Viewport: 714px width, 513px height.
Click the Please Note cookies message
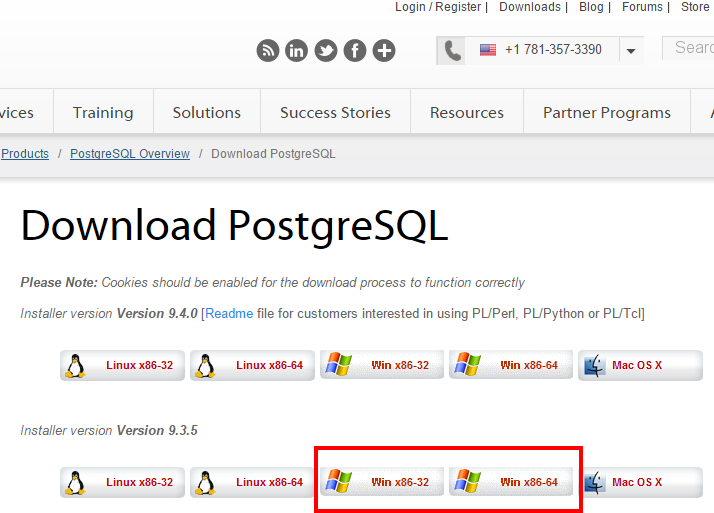272,283
